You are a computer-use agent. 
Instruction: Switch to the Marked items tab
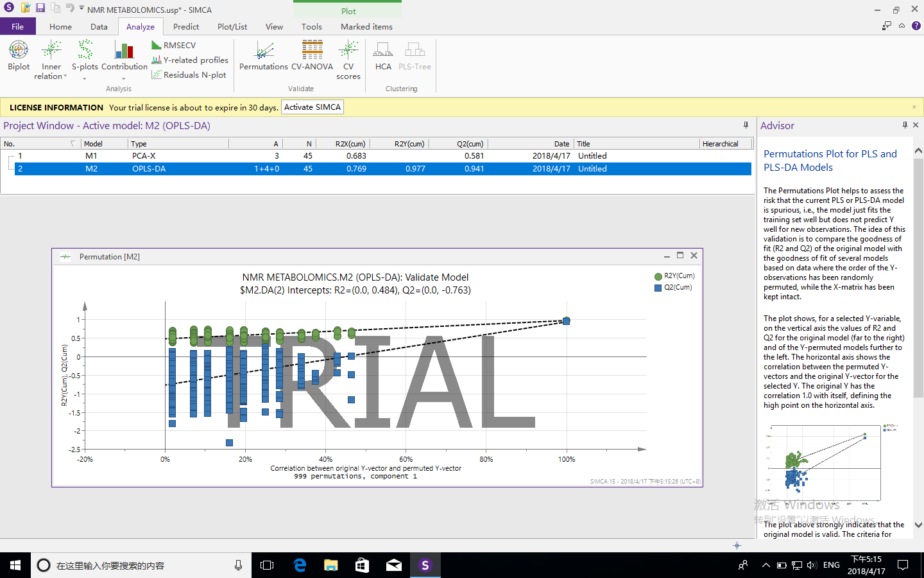[366, 26]
